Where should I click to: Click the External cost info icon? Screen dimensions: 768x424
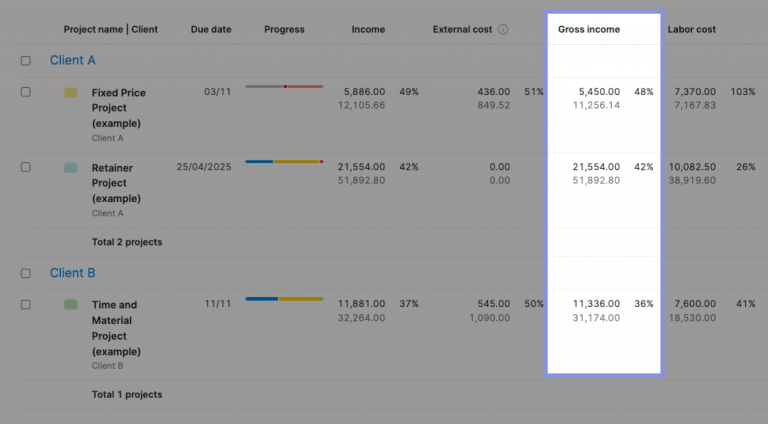[503, 30]
